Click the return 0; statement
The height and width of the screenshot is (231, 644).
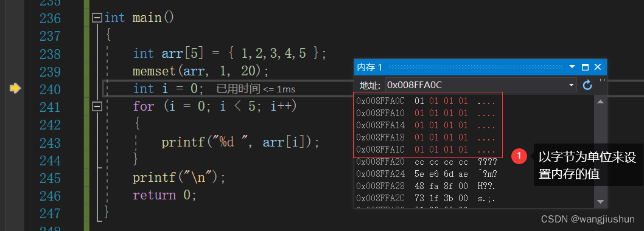point(165,195)
